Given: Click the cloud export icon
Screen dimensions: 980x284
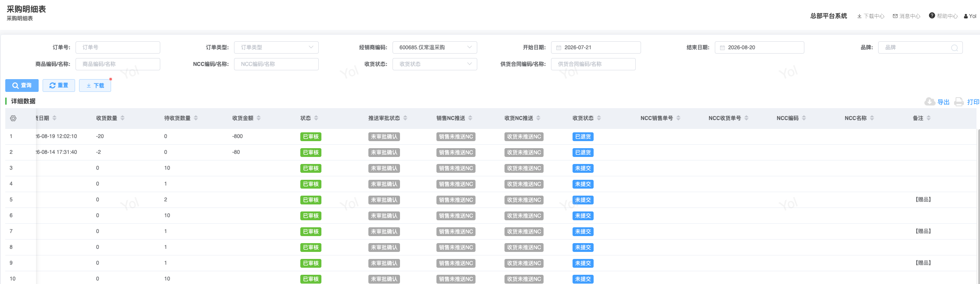Looking at the screenshot, I should (x=930, y=102).
